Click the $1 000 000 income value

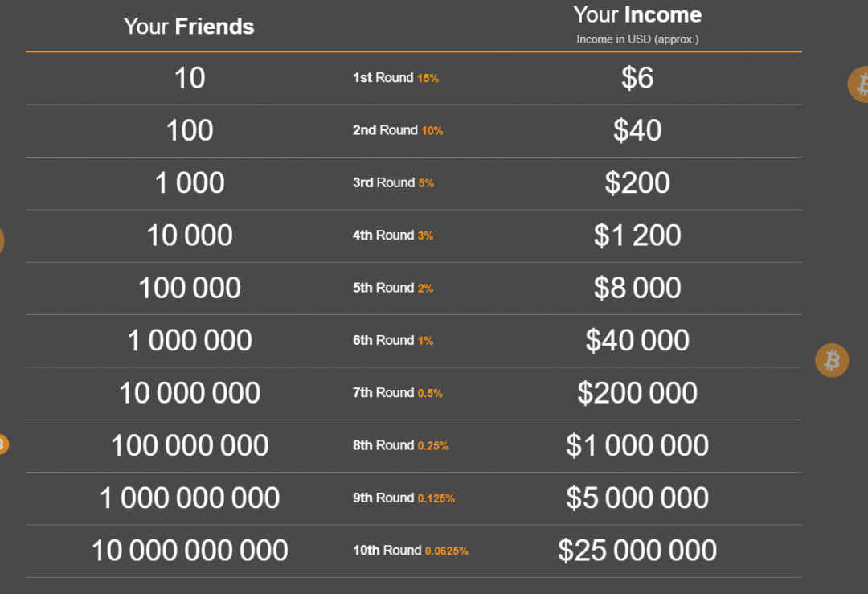pyautogui.click(x=637, y=445)
